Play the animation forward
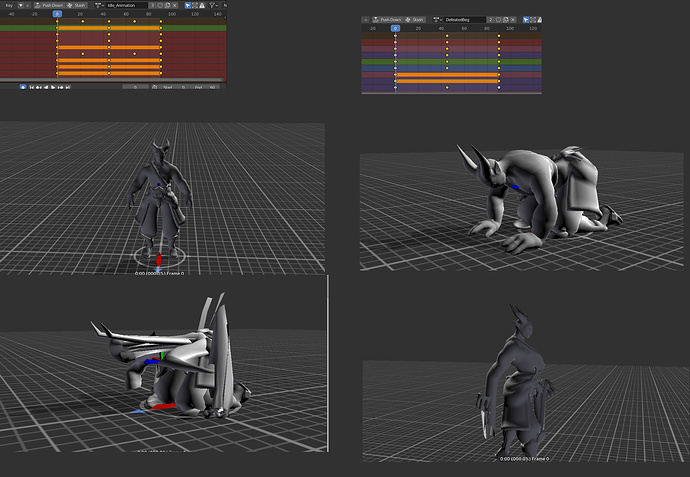 [53, 87]
